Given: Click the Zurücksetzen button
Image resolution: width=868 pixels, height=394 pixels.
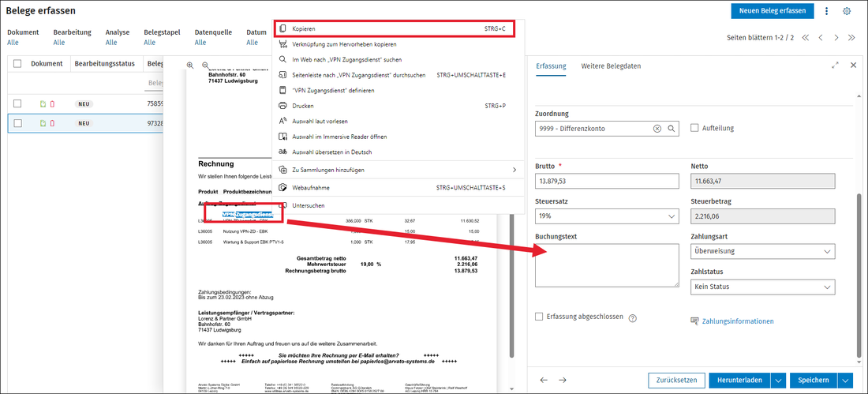Looking at the screenshot, I should pyautogui.click(x=676, y=380).
